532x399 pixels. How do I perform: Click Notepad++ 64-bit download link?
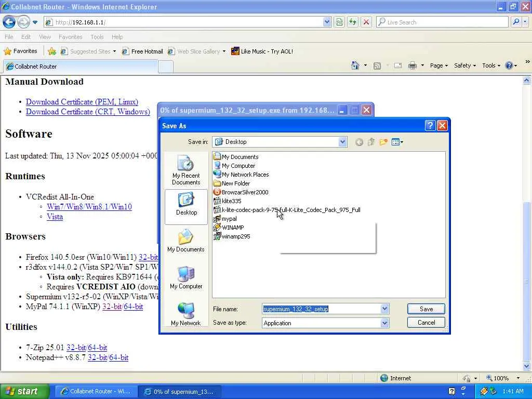point(119,357)
